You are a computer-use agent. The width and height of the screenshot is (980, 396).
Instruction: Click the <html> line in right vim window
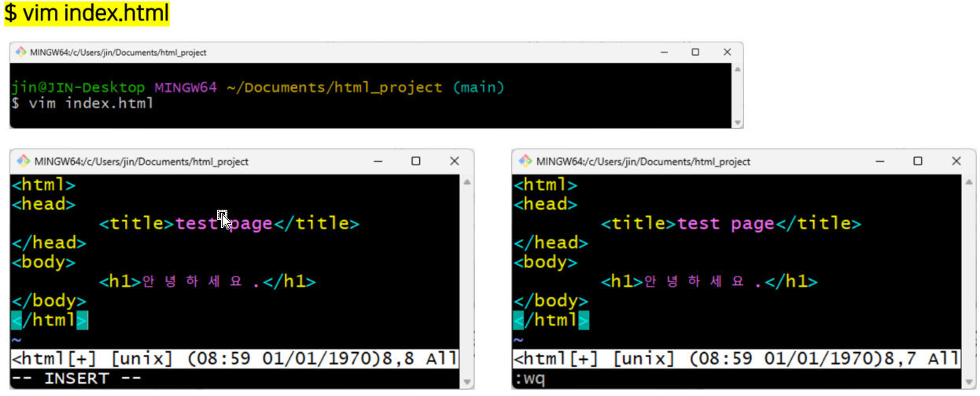[x=545, y=185]
